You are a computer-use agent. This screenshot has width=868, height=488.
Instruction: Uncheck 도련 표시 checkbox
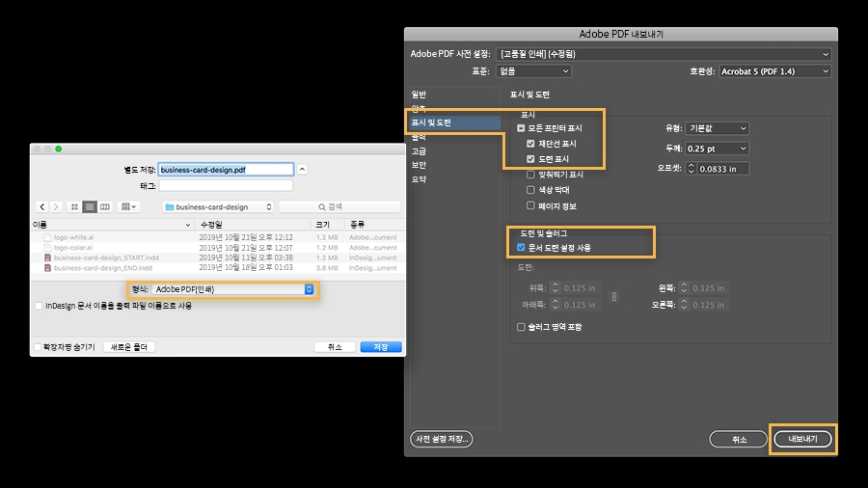coord(530,159)
